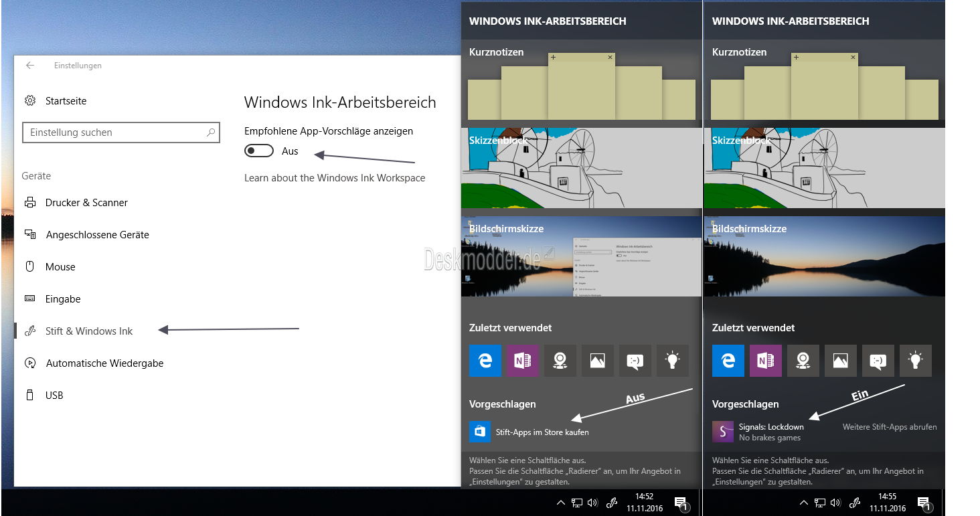Choose Automatische Wiedergabe in the sidebar
Screen dimensions: 980x516
pos(94,363)
